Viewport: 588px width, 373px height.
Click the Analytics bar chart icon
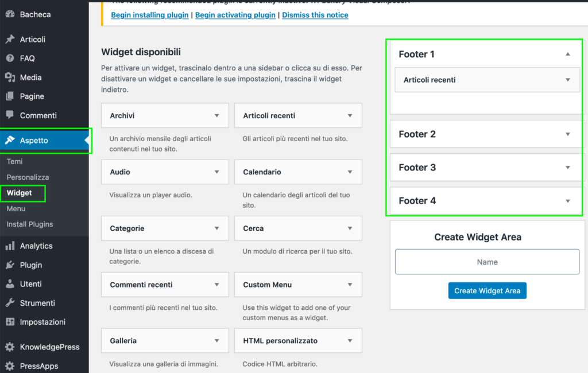[10, 246]
